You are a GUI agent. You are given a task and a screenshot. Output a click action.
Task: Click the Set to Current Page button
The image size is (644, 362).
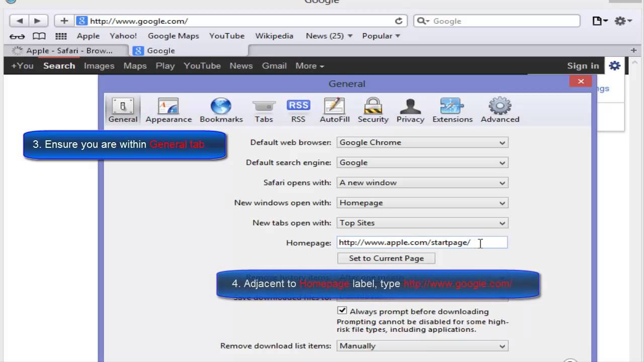(x=386, y=258)
